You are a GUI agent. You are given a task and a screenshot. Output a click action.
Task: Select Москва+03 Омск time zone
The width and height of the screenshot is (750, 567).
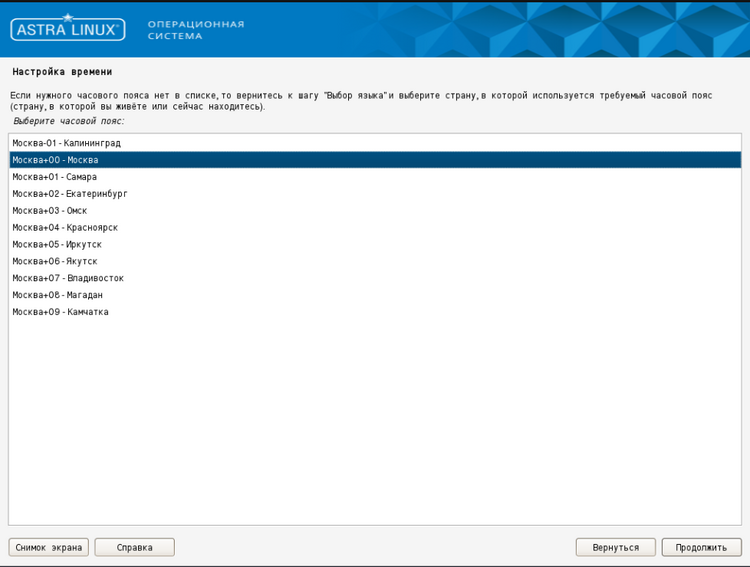click(x=50, y=211)
